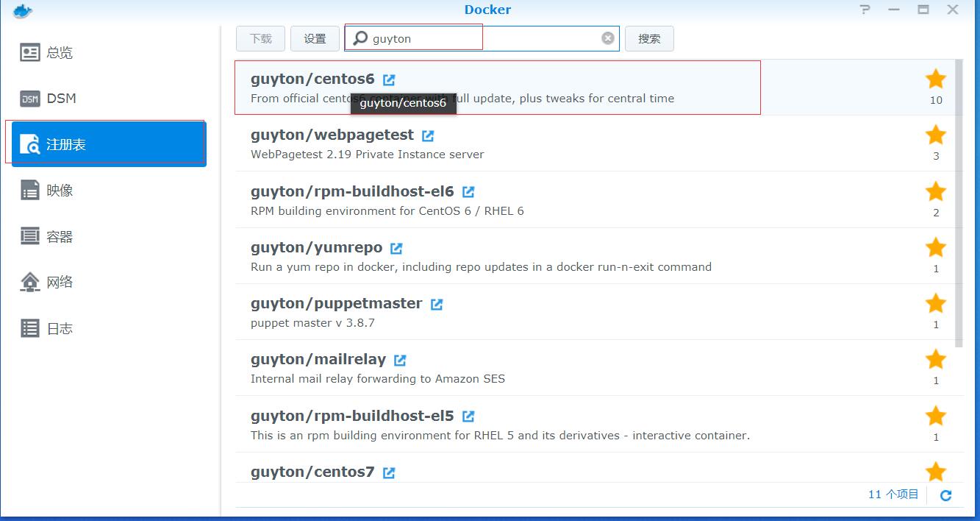The width and height of the screenshot is (980, 521).
Task: Open the help question mark icon
Action: pyautogui.click(x=865, y=10)
